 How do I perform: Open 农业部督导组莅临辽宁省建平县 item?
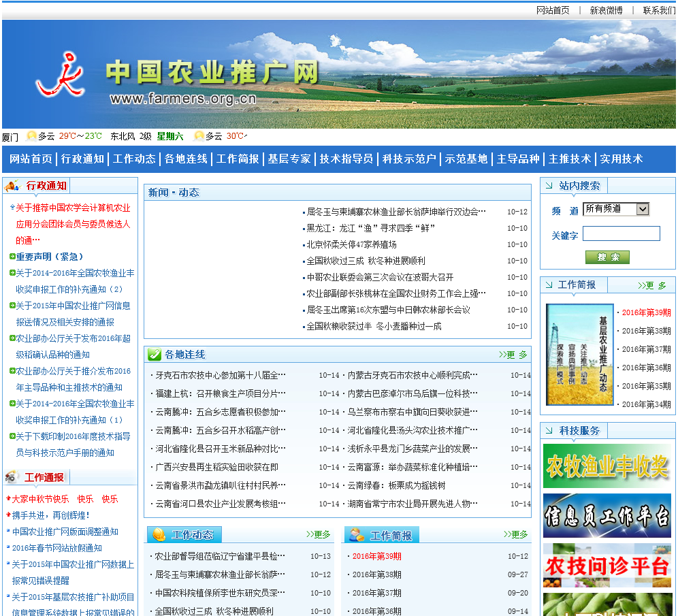pyautogui.click(x=220, y=556)
